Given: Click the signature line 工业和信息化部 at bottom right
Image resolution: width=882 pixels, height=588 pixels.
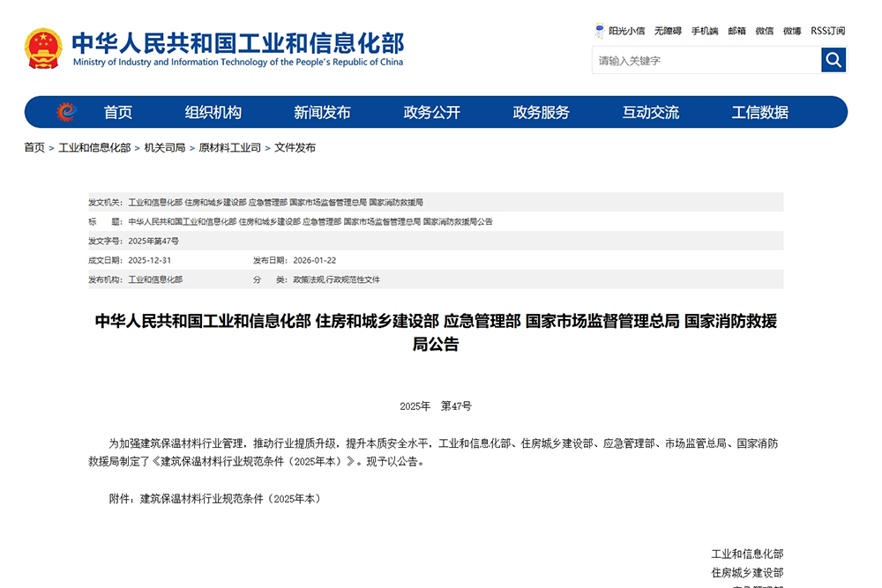Looking at the screenshot, I should (x=747, y=555).
